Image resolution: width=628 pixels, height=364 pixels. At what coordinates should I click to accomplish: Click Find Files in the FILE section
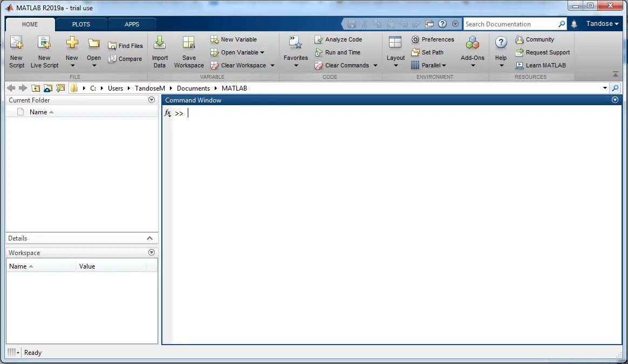(125, 46)
